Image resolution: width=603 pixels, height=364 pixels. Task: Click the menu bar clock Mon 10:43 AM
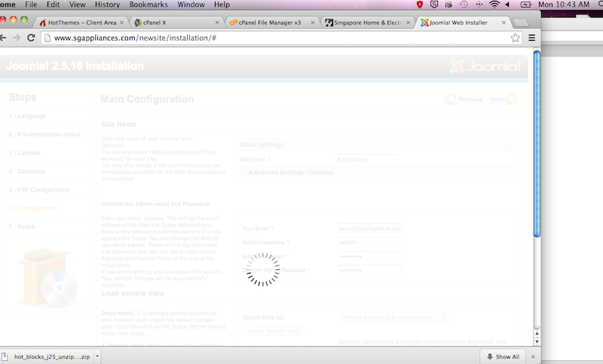[x=563, y=5]
